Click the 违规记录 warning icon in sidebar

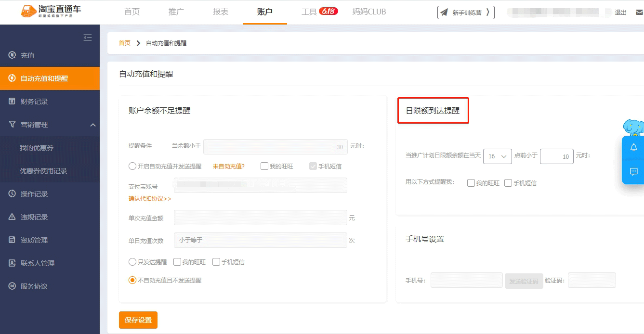pos(13,217)
